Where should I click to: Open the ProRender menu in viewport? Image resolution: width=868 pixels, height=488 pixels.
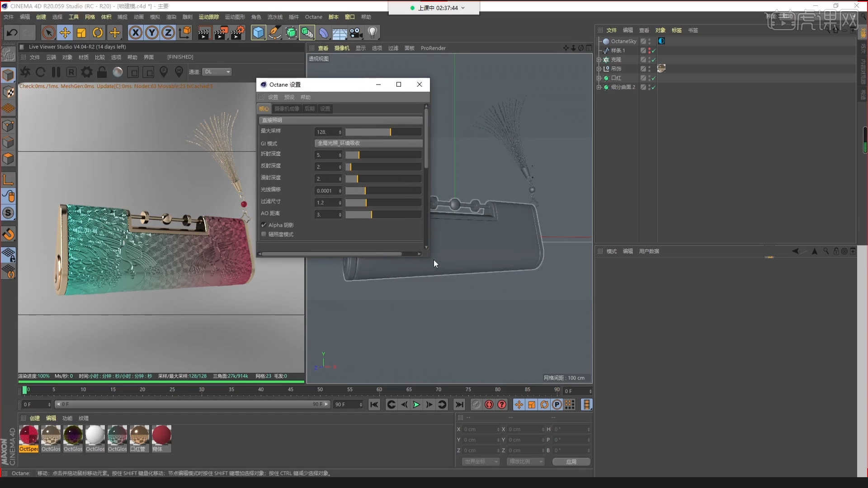coord(433,48)
